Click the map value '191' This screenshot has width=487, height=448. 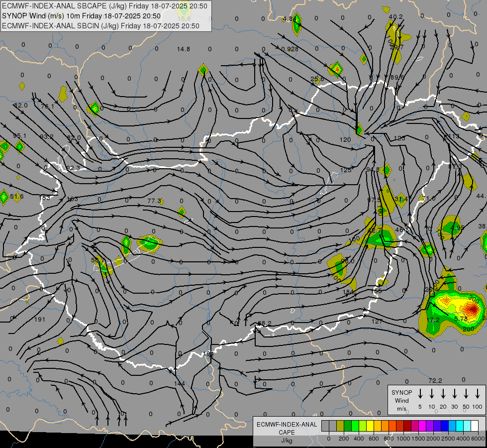click(40, 319)
